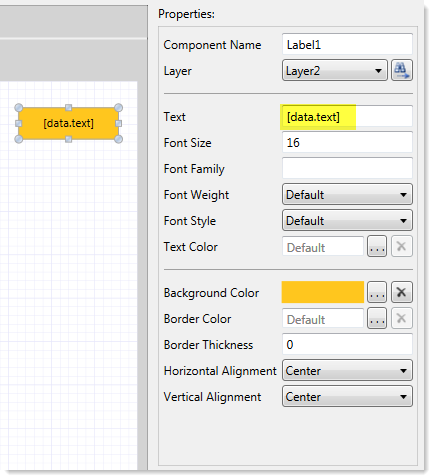Click the empty Font Family field
This screenshot has height=476, width=434.
tap(347, 168)
